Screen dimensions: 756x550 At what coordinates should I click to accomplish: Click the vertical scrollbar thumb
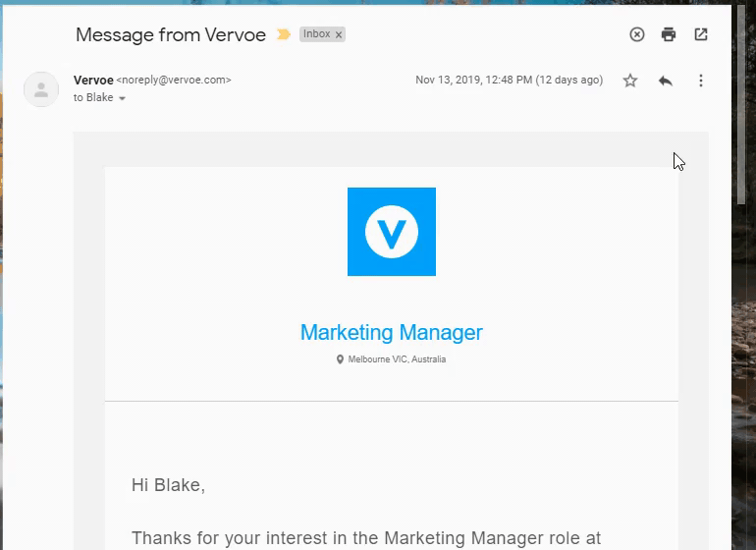[x=741, y=104]
